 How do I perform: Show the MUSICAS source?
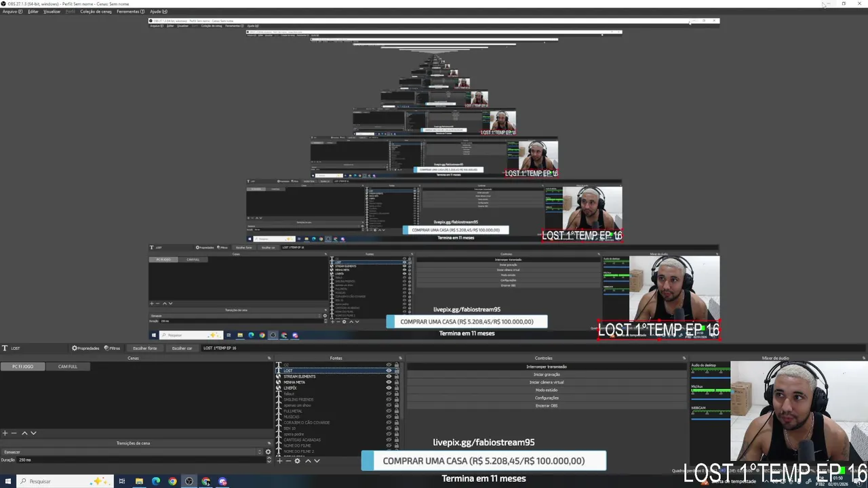[389, 417]
